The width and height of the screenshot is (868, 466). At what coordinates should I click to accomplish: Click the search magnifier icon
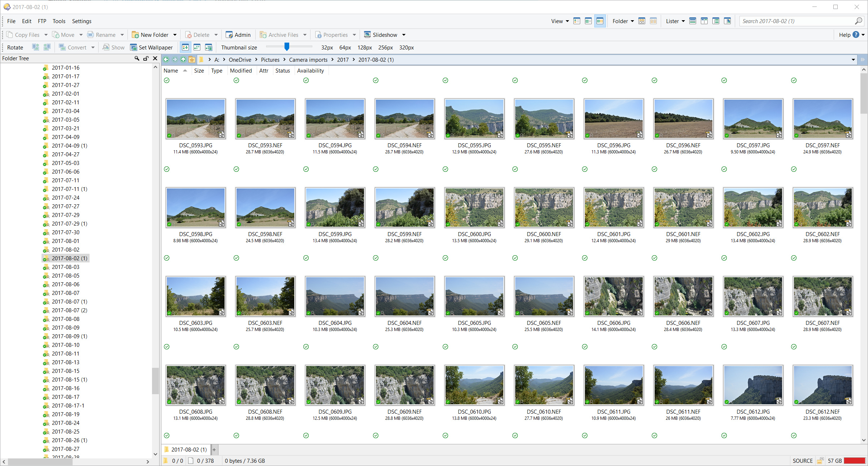pyautogui.click(x=859, y=21)
